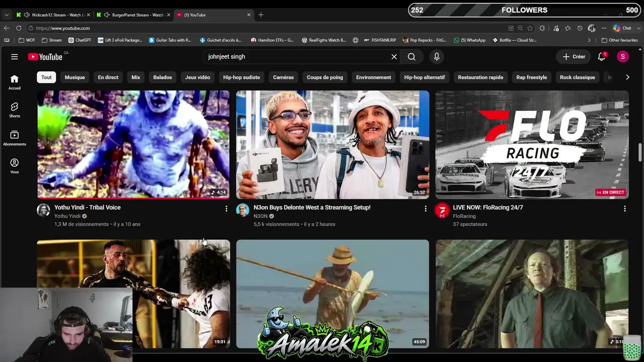Open the account avatar menu
This screenshot has height=362, width=644.
pyautogui.click(x=623, y=57)
